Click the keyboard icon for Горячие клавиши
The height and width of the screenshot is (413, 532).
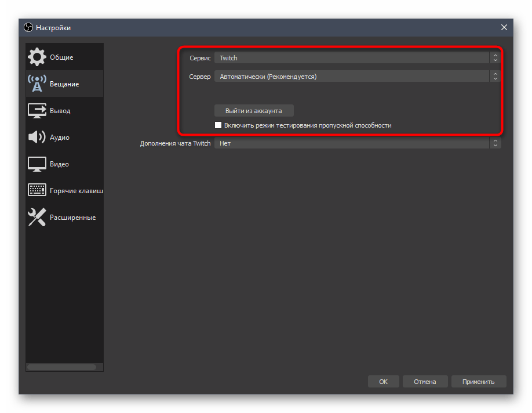(x=37, y=190)
